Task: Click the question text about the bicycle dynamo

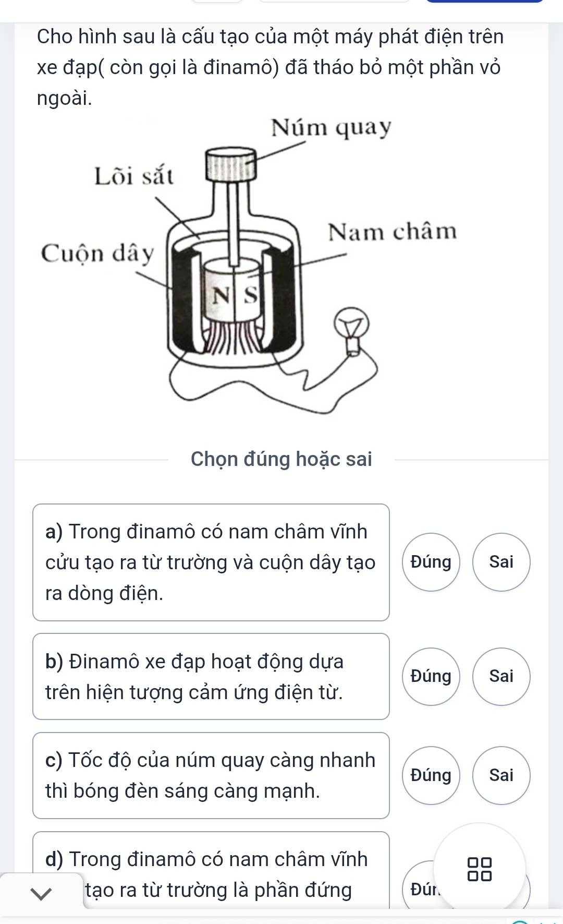Action: (x=271, y=67)
